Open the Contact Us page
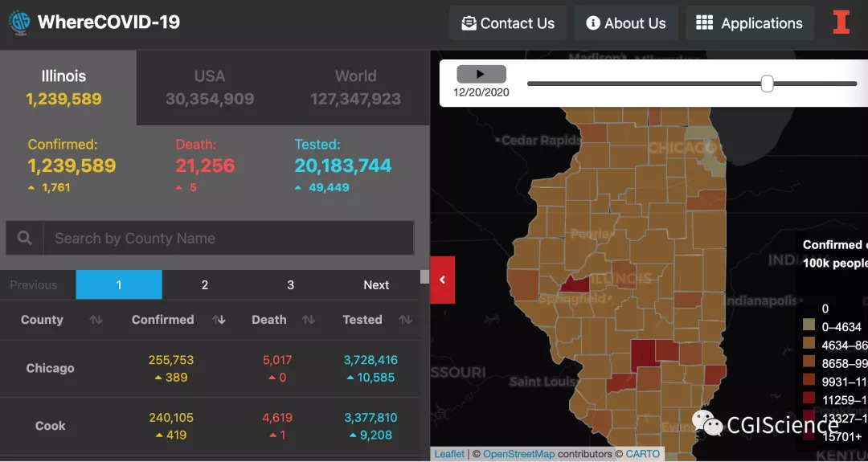 coord(508,23)
